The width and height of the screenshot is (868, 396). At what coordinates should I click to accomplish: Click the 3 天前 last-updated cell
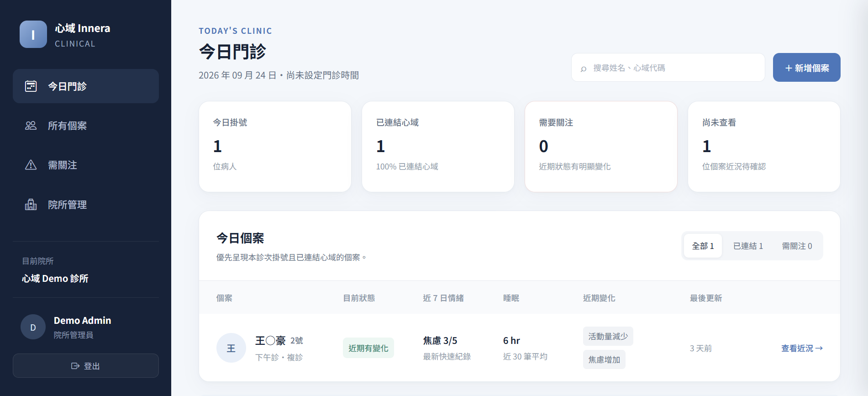(x=701, y=348)
